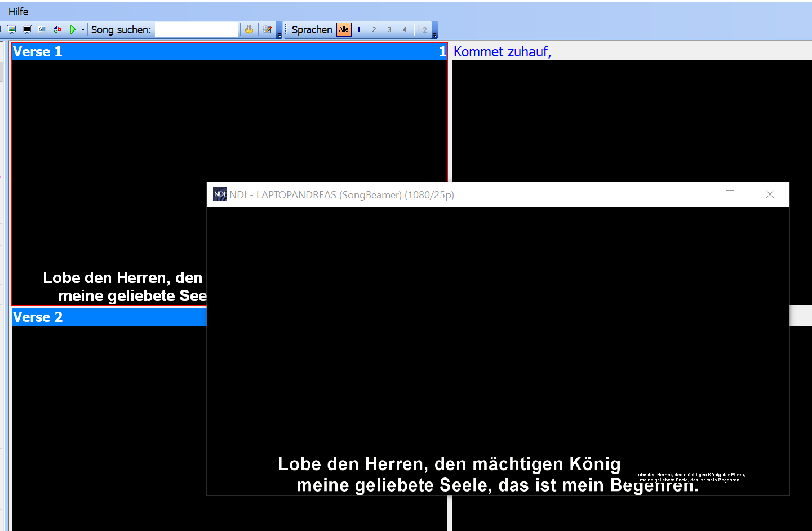Toggle language 3 in Sprachen toolbar

click(389, 30)
